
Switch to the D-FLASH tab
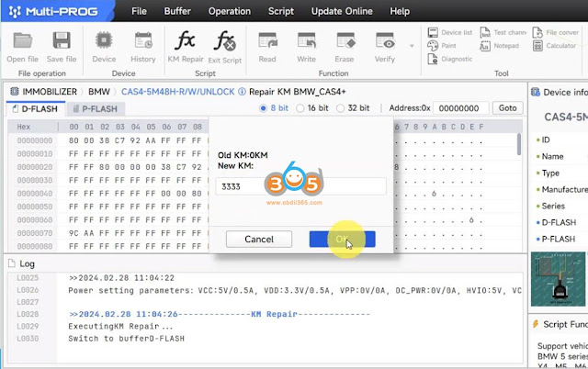pos(36,109)
